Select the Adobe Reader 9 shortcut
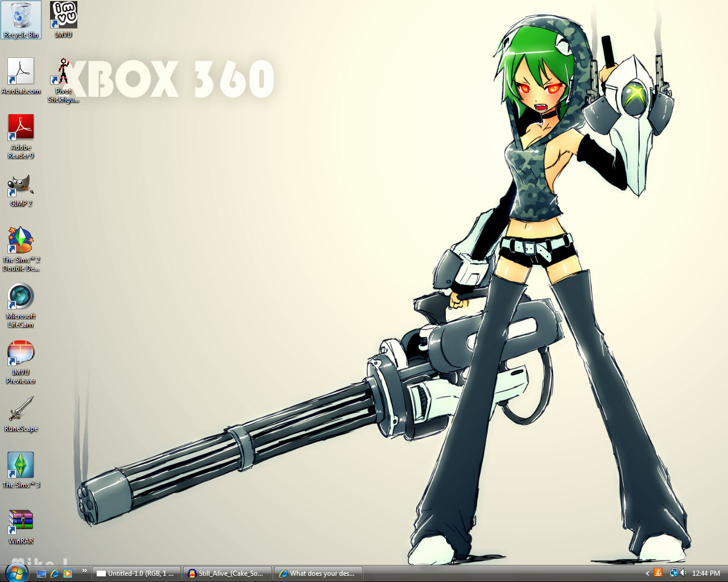Image resolution: width=728 pixels, height=582 pixels. pyautogui.click(x=21, y=136)
